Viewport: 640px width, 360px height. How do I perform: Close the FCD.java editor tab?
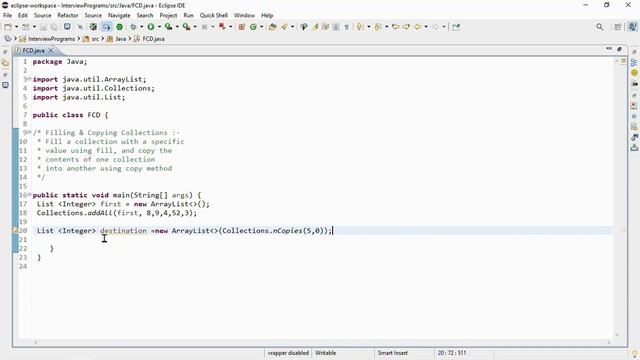[51, 51]
